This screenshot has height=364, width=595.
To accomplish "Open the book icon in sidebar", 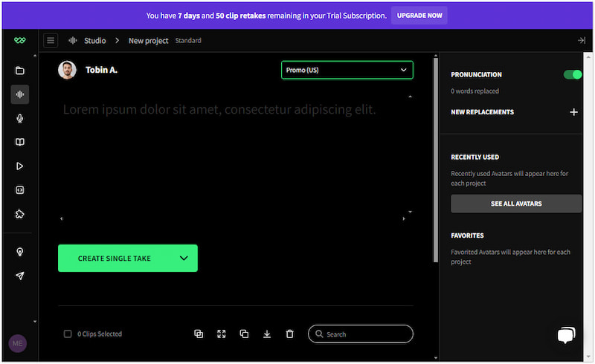I will pyautogui.click(x=20, y=142).
